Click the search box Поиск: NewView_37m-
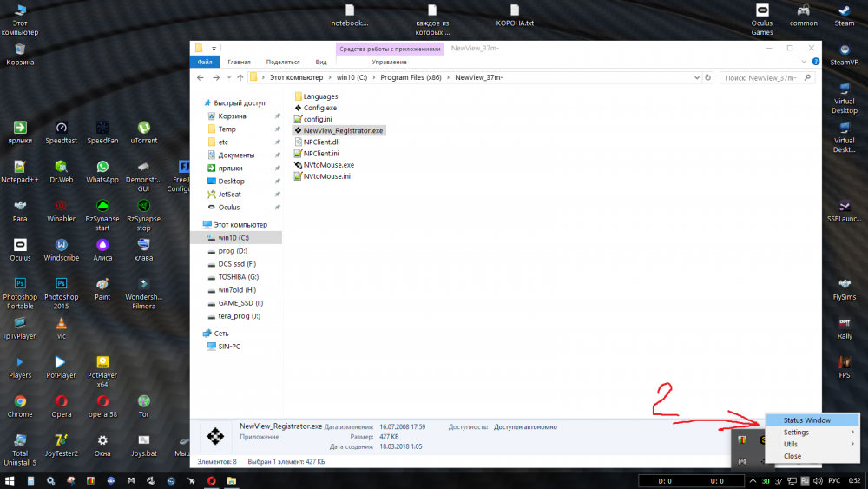Screen dimensions: 868x489 (x=766, y=77)
